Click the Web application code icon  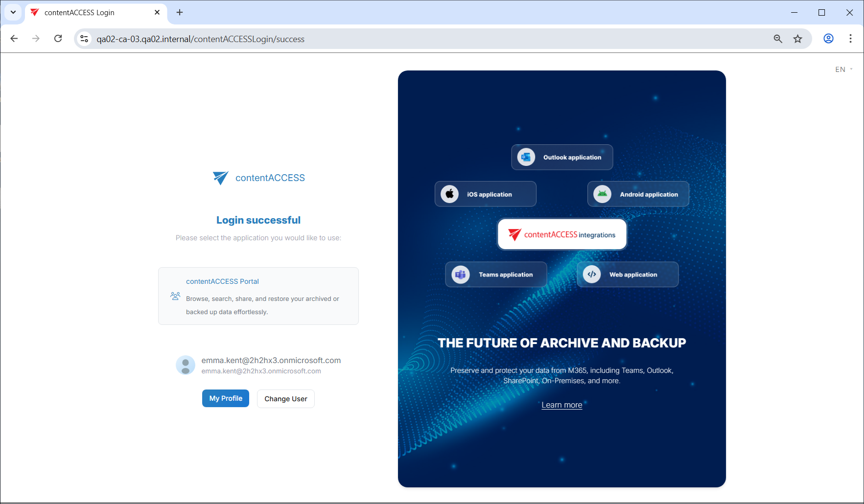pyautogui.click(x=592, y=275)
